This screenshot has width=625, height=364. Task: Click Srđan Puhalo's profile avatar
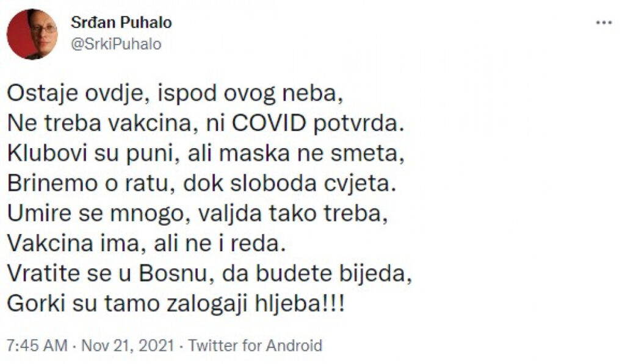pos(32,34)
